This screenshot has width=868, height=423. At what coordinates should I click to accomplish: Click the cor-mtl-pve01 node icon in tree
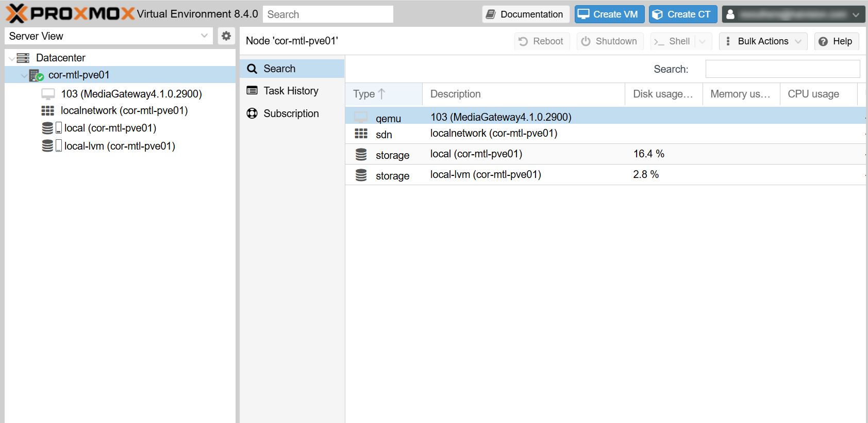36,75
